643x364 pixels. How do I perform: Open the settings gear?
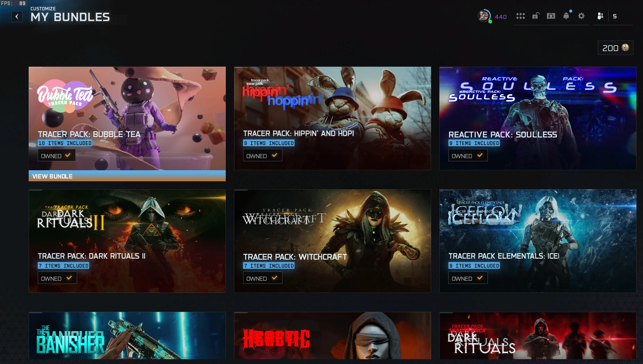pyautogui.click(x=581, y=16)
